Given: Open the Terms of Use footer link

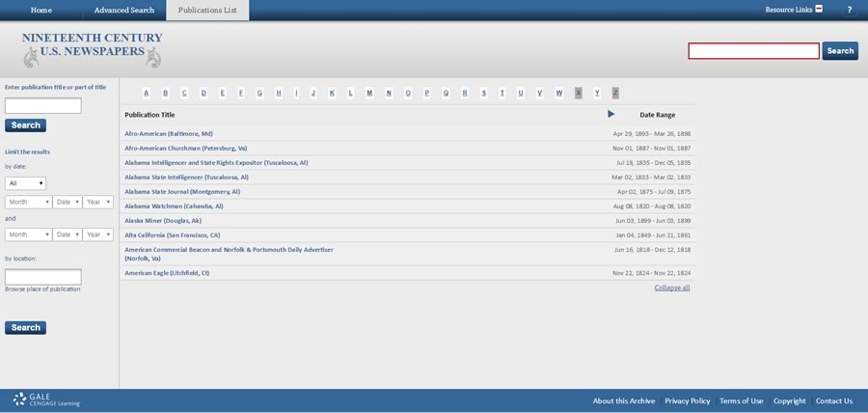Looking at the screenshot, I should pos(742,400).
